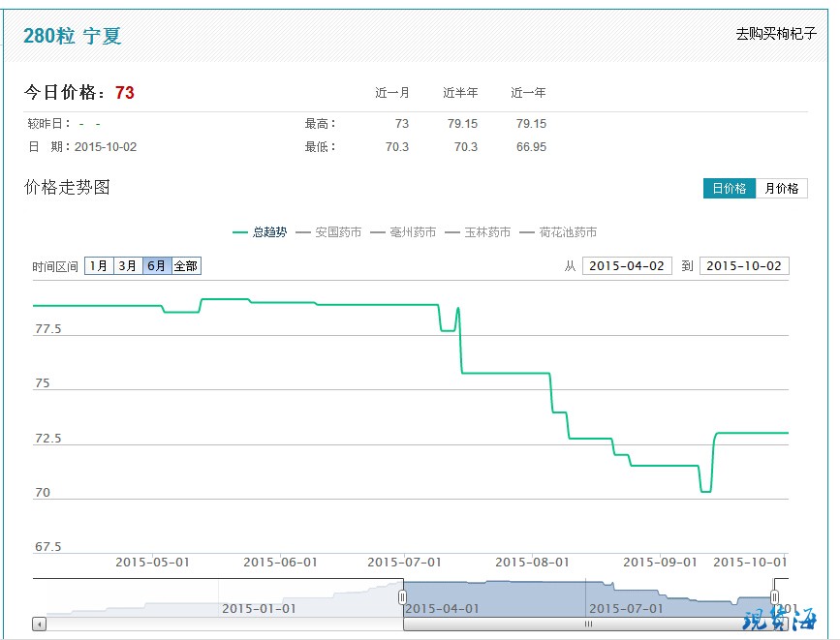
Task: Click the 280粒 宁夏 title
Action: pos(73,37)
